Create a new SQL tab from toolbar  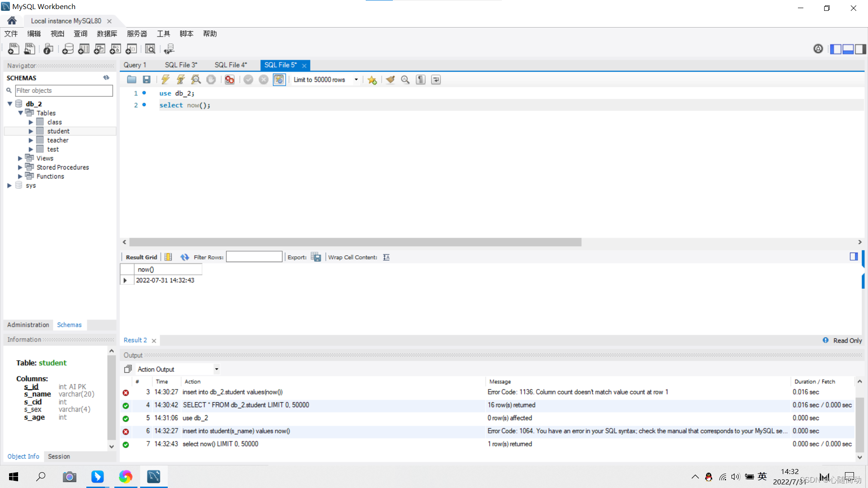pos(14,49)
